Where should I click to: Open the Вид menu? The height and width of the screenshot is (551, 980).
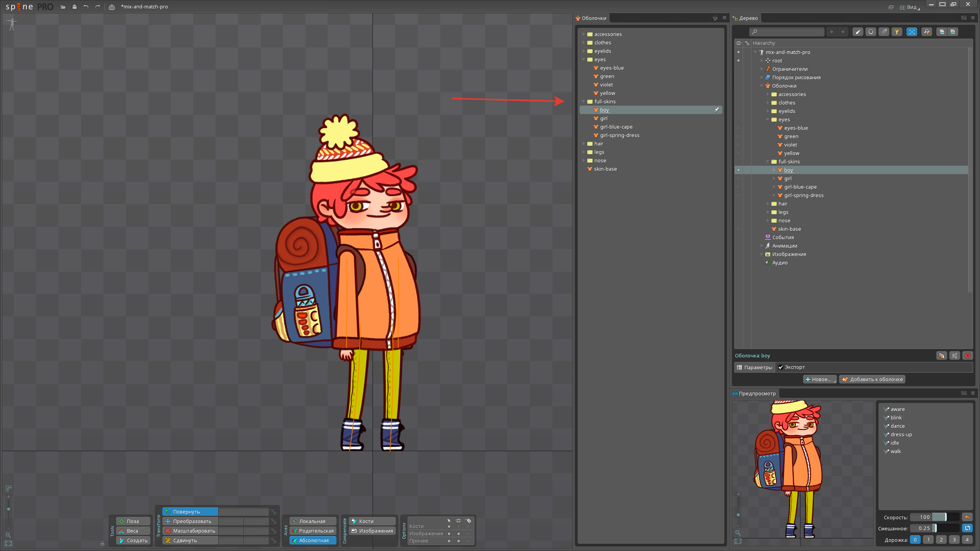(912, 7)
